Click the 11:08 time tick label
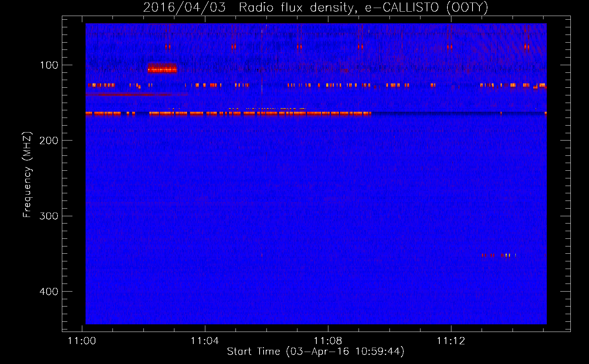 [x=328, y=341]
